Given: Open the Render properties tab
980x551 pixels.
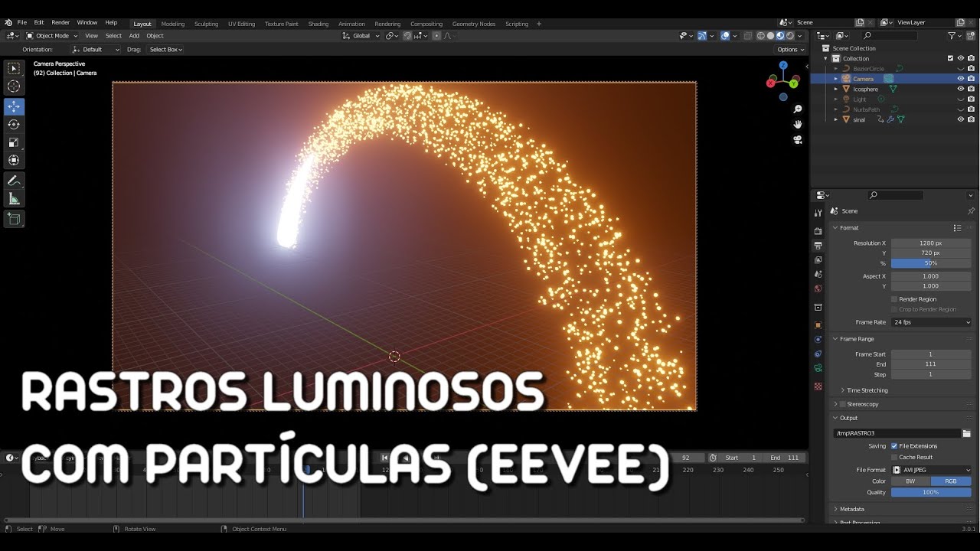Looking at the screenshot, I should pyautogui.click(x=818, y=230).
